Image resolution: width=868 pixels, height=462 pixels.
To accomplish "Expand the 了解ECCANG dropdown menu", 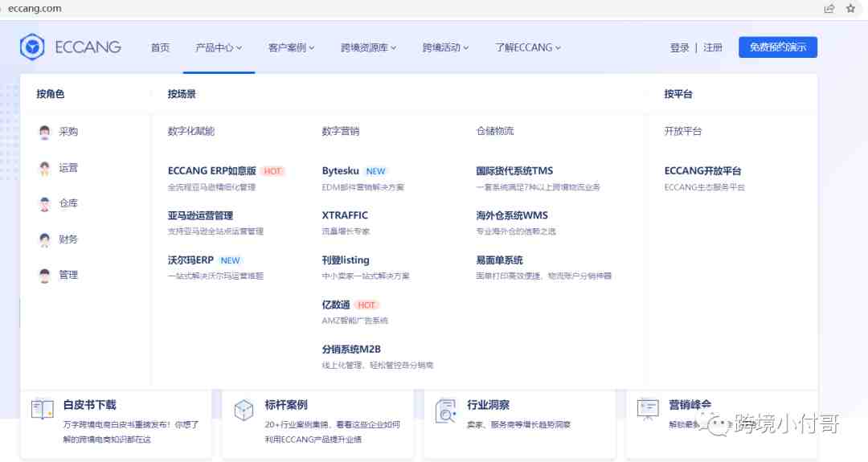I will (528, 47).
